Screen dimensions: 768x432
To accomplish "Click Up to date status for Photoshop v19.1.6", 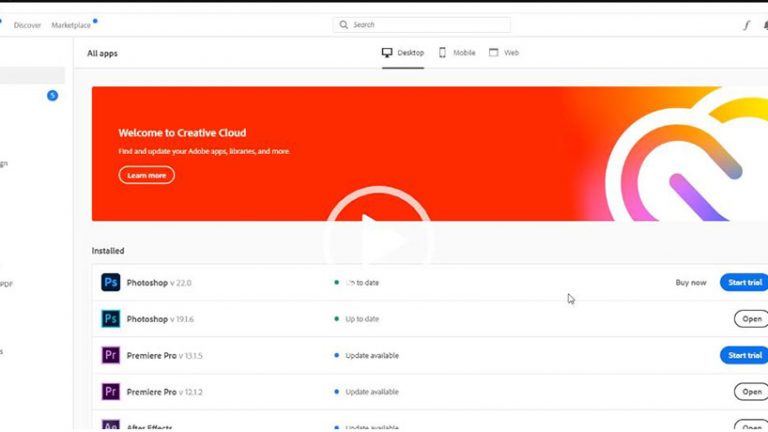I will pyautogui.click(x=362, y=319).
